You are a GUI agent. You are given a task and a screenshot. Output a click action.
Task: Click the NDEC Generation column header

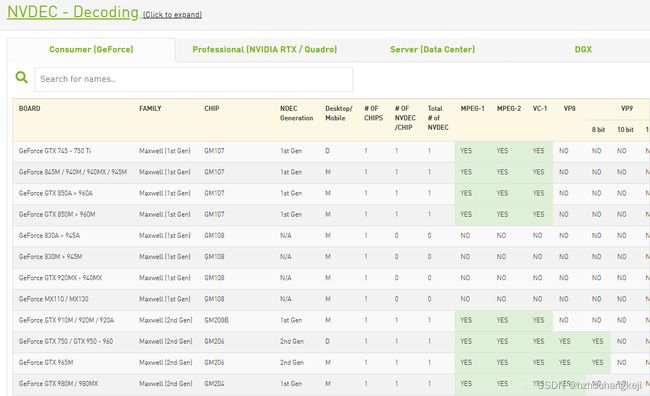296,113
